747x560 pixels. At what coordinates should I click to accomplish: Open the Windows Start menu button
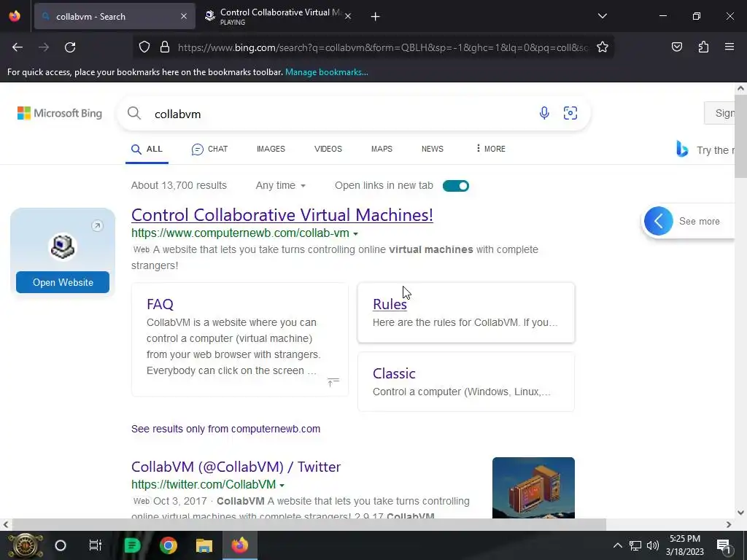click(x=25, y=545)
